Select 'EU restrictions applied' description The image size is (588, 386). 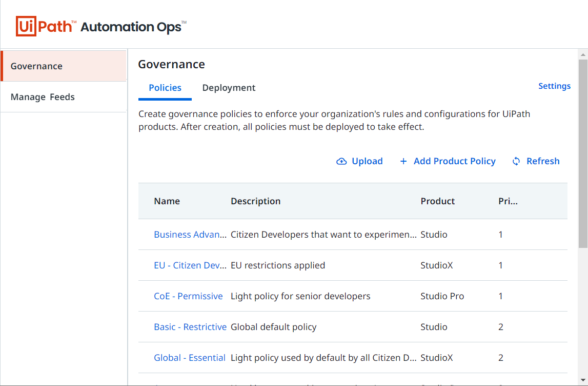pos(278,265)
